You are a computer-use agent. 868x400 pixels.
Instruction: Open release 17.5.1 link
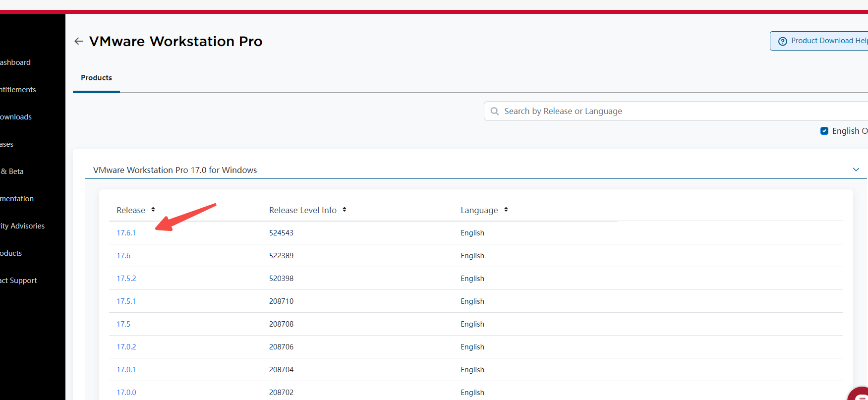click(x=126, y=301)
